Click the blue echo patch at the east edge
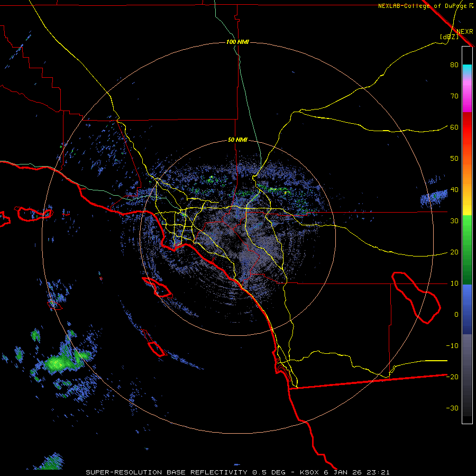 tap(434, 197)
